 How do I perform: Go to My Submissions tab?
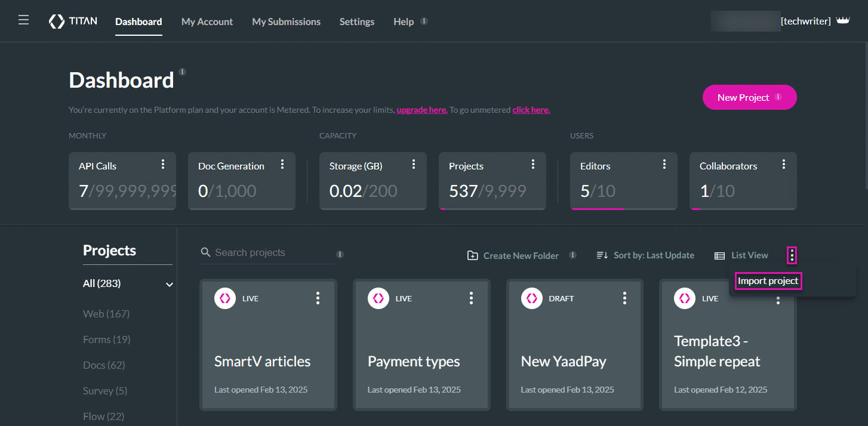click(286, 21)
